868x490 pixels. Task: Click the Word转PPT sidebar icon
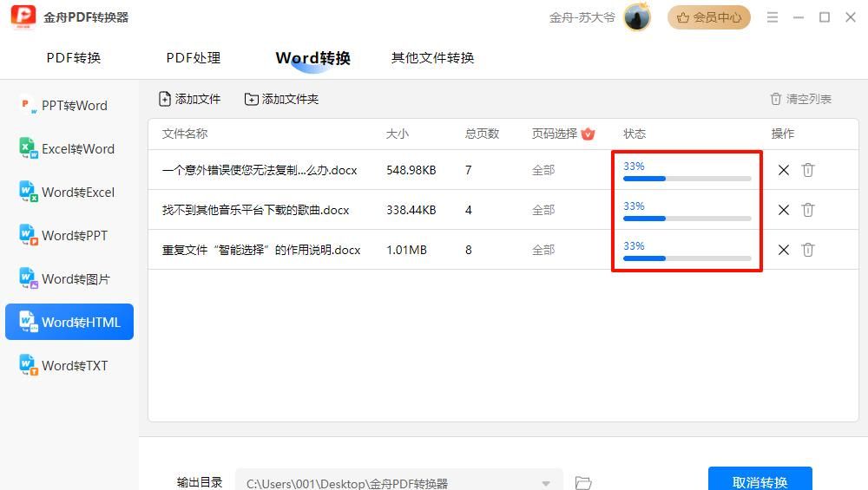coord(28,235)
